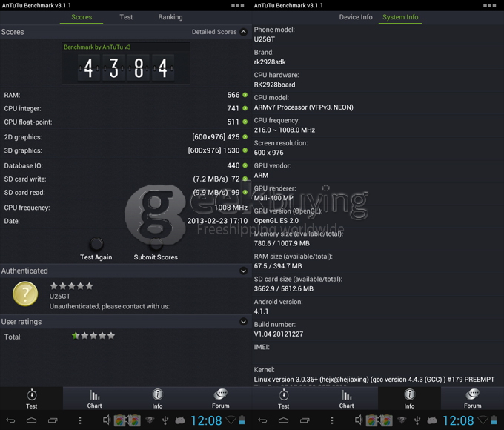
Task: Tap the 12:08 clock in right status bar
Action: [x=458, y=420]
